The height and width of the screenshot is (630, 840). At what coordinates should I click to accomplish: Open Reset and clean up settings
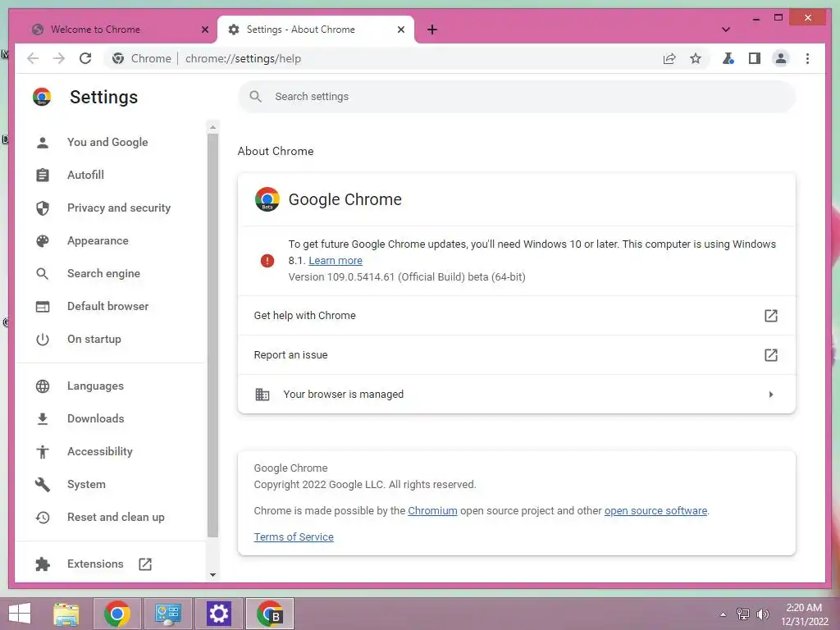coord(116,517)
